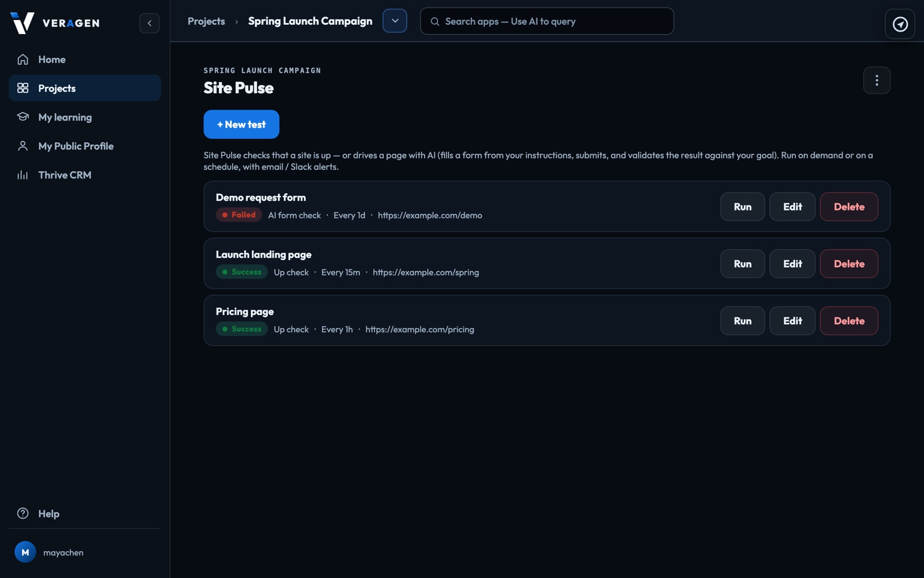924x578 pixels.
Task: Click the Success badge on Launch landing page
Action: click(x=241, y=272)
